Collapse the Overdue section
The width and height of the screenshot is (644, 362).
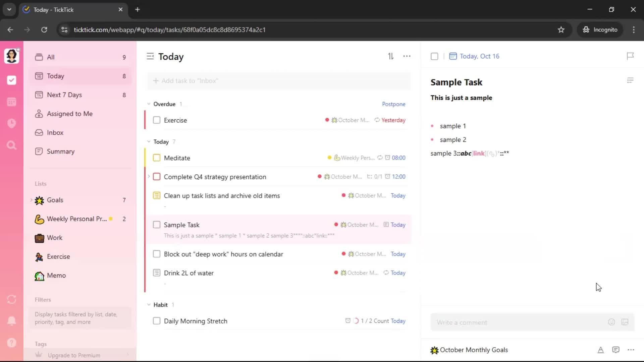[x=149, y=104]
